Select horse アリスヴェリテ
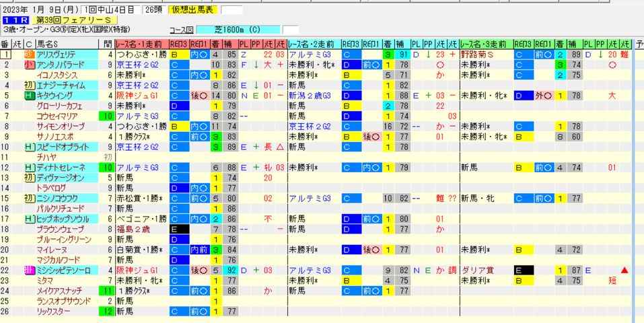This screenshot has height=323, width=644. [x=67, y=55]
